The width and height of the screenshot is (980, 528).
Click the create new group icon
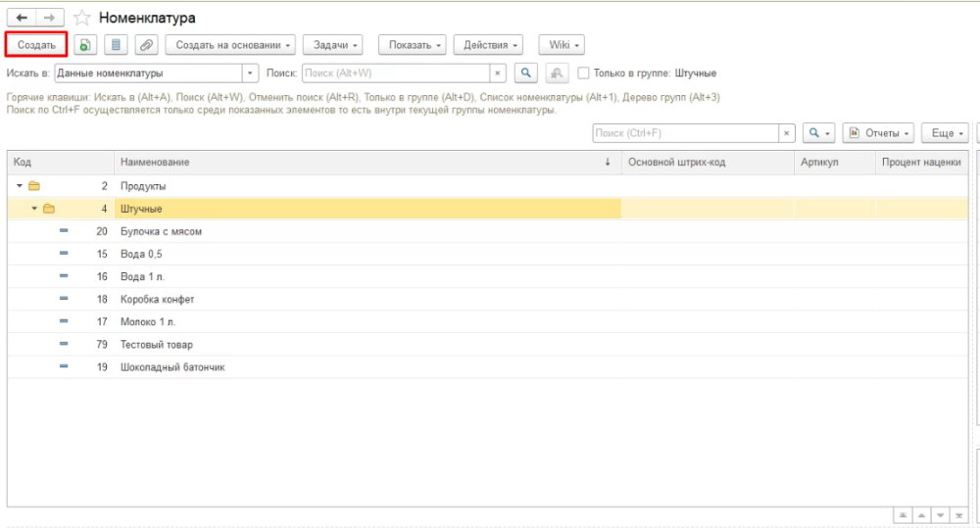(86, 45)
